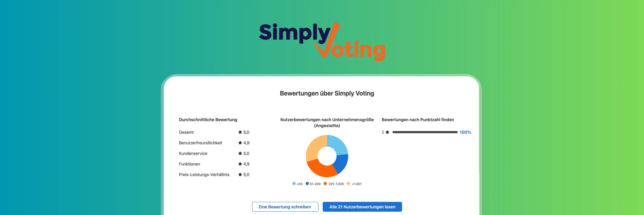Image resolution: width=644 pixels, height=215 pixels.
Task: Toggle the <50 legend entry
Action: 297,184
